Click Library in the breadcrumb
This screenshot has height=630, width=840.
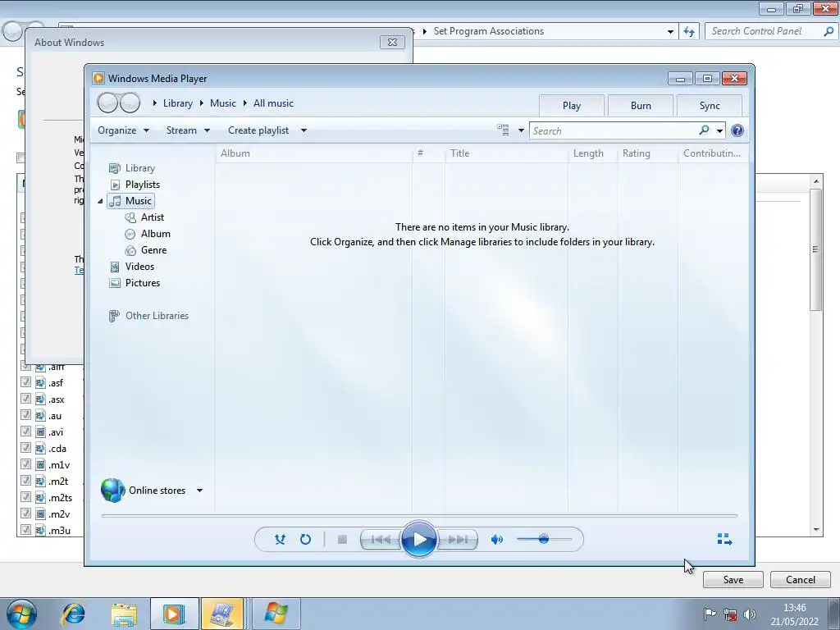(178, 103)
